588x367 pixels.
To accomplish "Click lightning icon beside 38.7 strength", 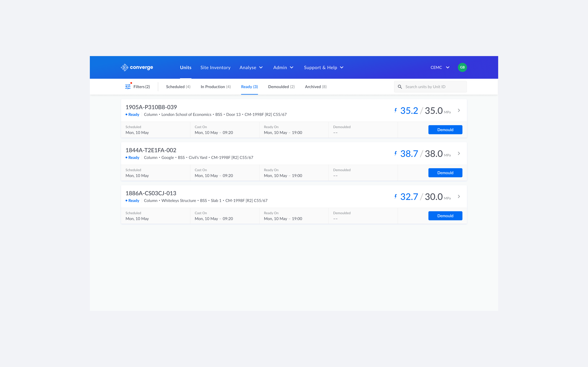I will pos(395,153).
